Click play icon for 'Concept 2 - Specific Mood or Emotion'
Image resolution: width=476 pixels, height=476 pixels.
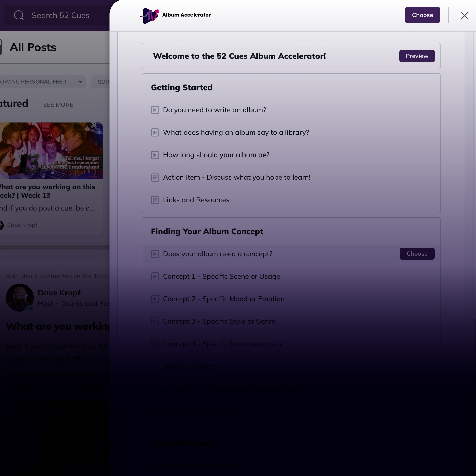(x=155, y=299)
